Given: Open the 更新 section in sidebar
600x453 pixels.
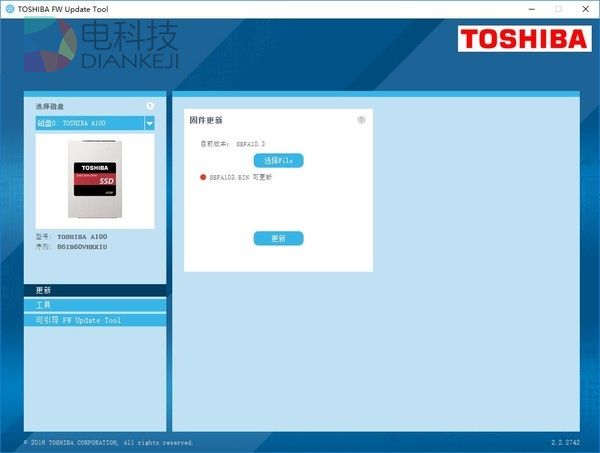Looking at the screenshot, I should [x=95, y=290].
